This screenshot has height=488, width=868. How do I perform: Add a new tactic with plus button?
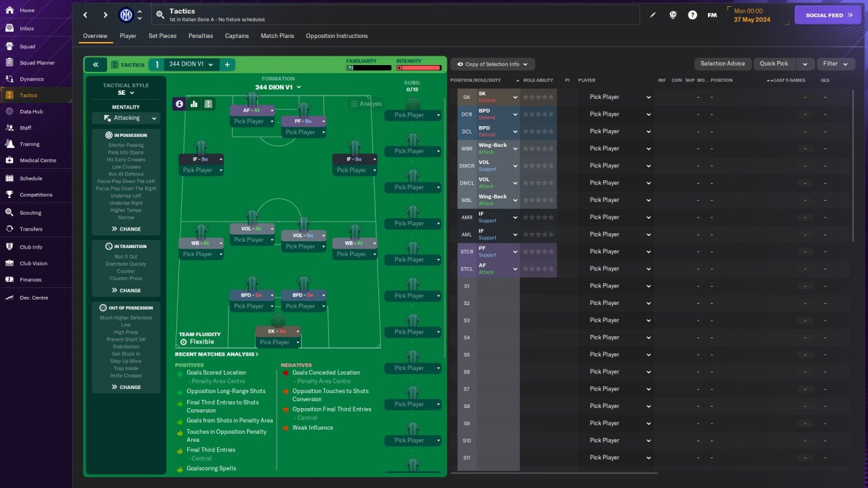pos(227,64)
